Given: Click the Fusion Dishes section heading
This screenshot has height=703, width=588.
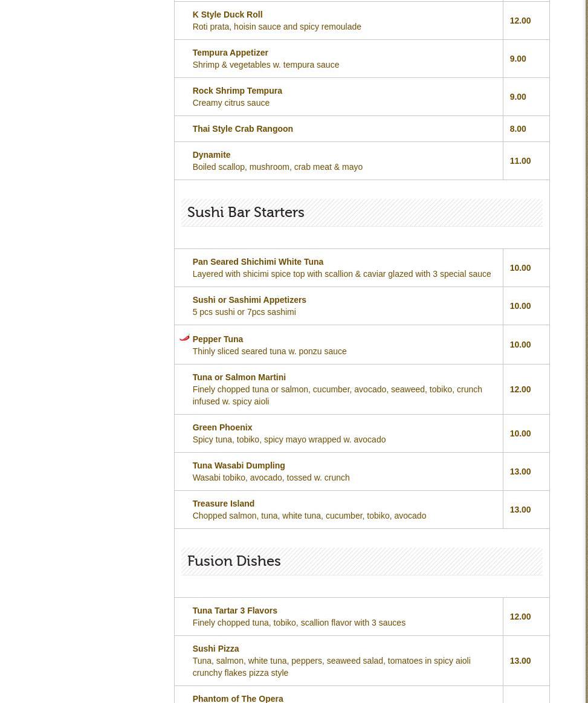Looking at the screenshot, I should [x=234, y=562].
